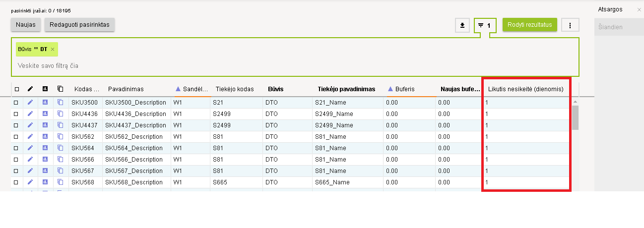Screen dimensions: 644x228
Task: Click the Likutis nesikeitė (dienomis) column header
Action: (x=525, y=89)
